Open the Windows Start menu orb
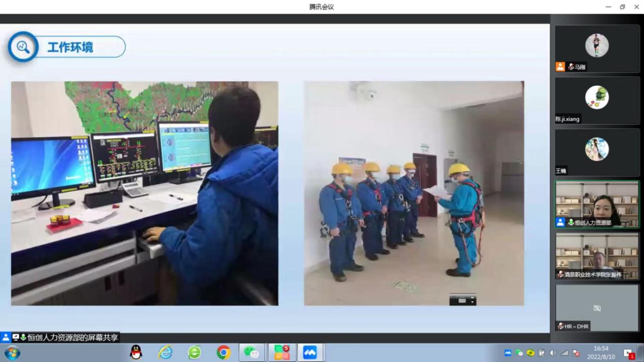The image size is (644, 362). point(12,352)
